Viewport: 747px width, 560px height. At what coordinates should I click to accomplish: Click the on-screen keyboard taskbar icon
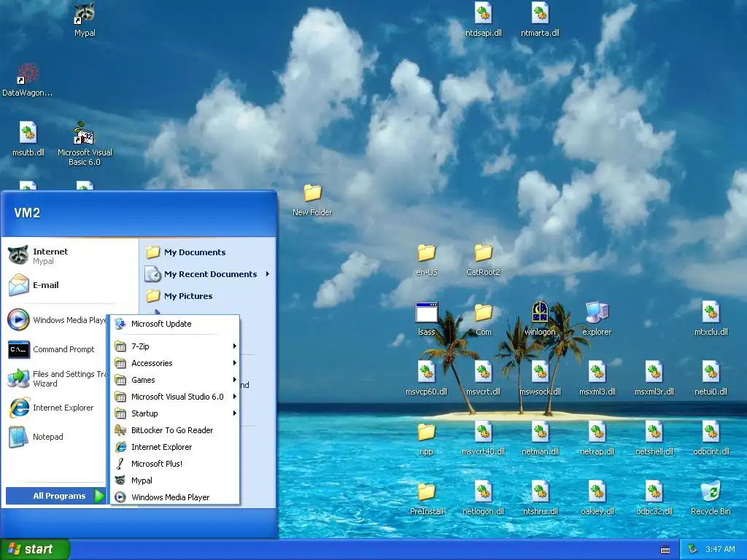665,550
